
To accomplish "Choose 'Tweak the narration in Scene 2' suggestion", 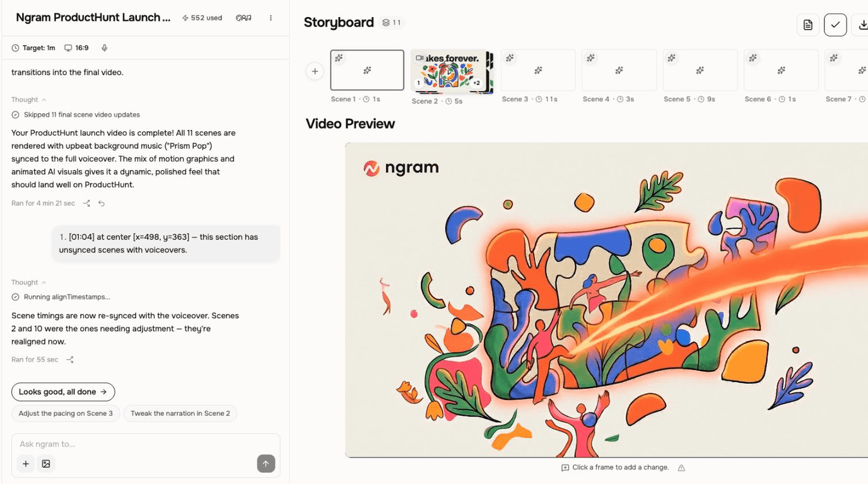I will [180, 413].
